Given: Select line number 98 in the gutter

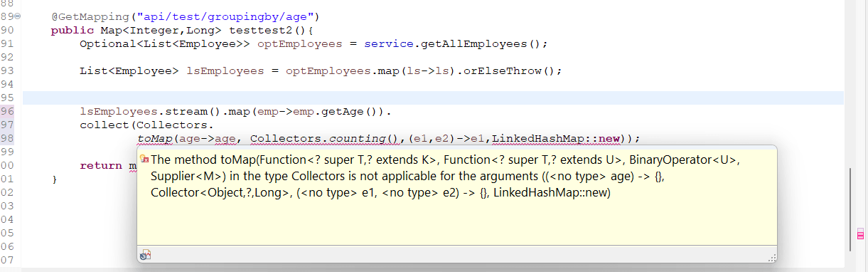Looking at the screenshot, I should [x=8, y=138].
